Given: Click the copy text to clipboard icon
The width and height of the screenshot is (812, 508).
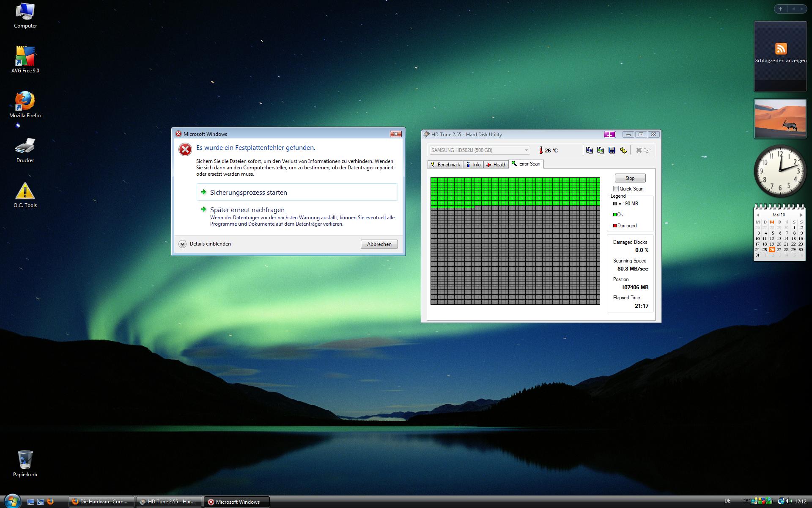Looking at the screenshot, I should (589, 150).
